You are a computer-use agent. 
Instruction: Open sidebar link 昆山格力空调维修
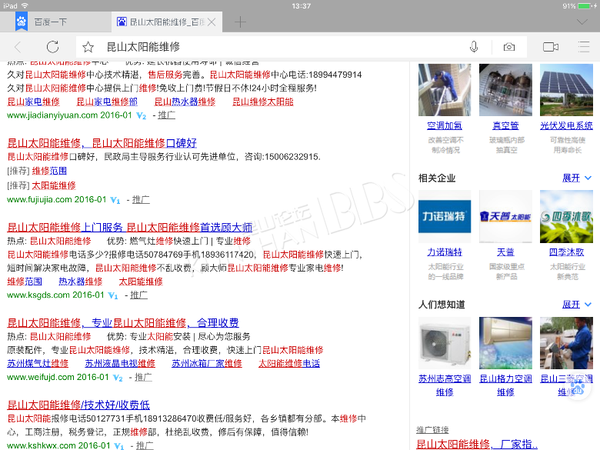click(505, 385)
